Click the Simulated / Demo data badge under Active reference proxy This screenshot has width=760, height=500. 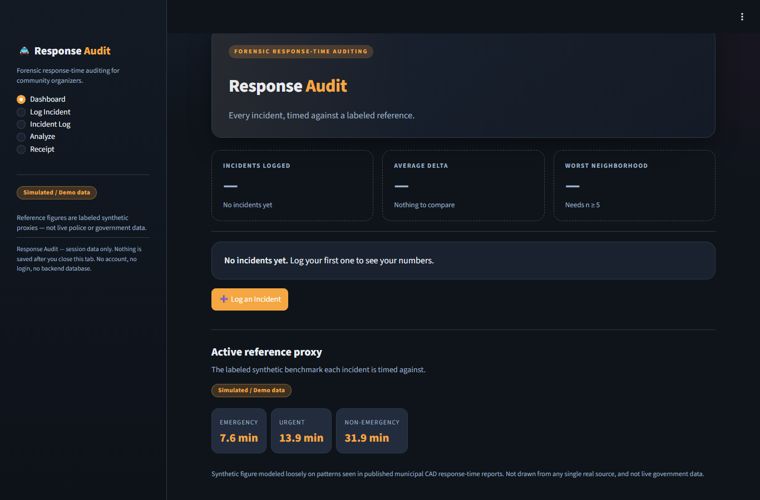click(x=251, y=390)
